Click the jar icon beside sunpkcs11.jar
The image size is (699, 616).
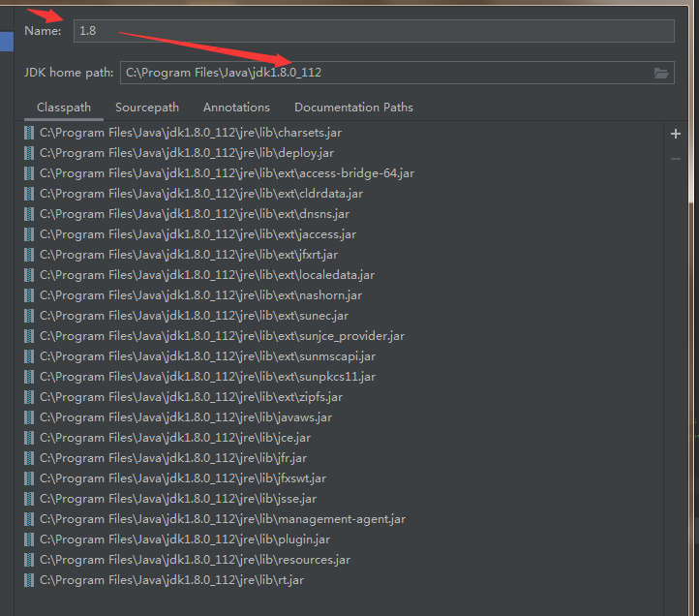[29, 377]
